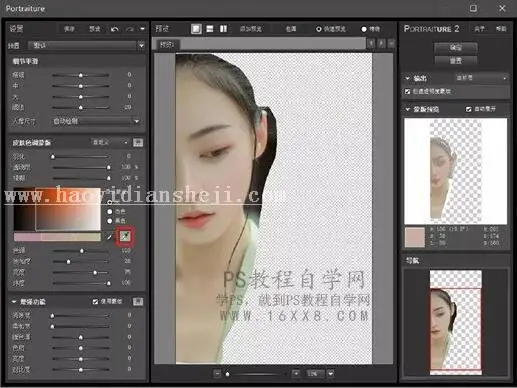Switch to single-pane preview layout
517x388 pixels.
196,29
